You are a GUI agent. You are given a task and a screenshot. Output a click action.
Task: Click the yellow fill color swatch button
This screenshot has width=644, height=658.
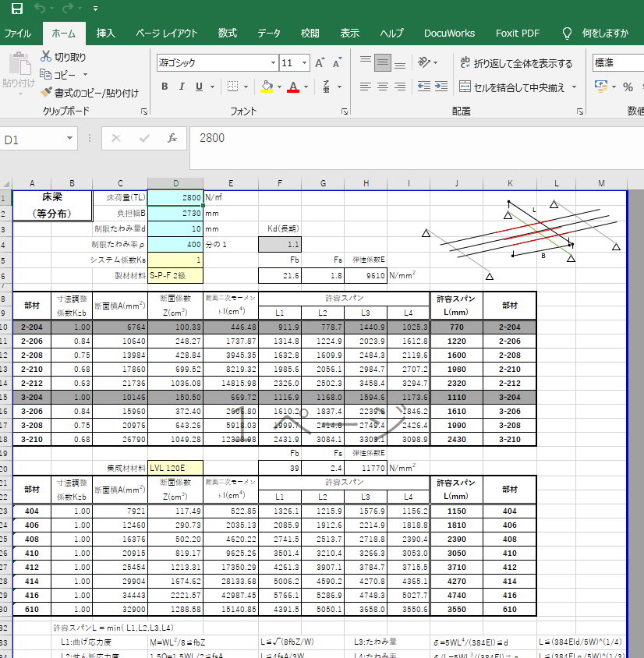pyautogui.click(x=267, y=87)
